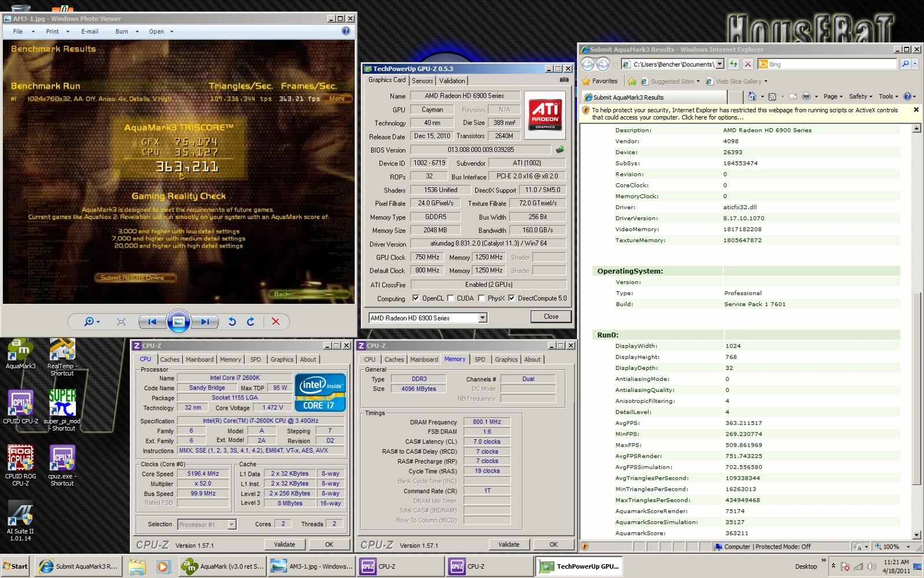Viewport: 924px width, 578px height.
Task: Open super_pi_mod desktop shortcut
Action: click(x=62, y=410)
